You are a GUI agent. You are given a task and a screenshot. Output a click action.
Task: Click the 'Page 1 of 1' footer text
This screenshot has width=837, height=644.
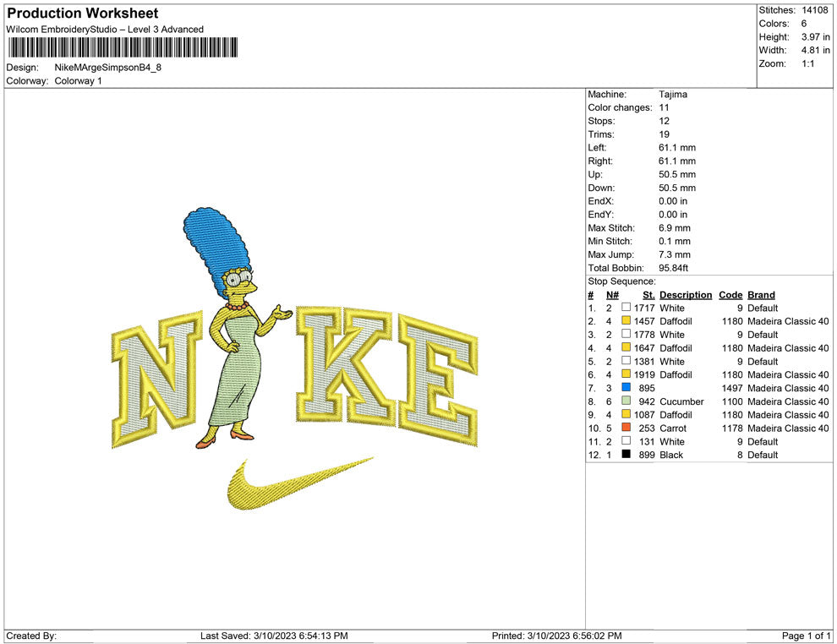(x=806, y=636)
